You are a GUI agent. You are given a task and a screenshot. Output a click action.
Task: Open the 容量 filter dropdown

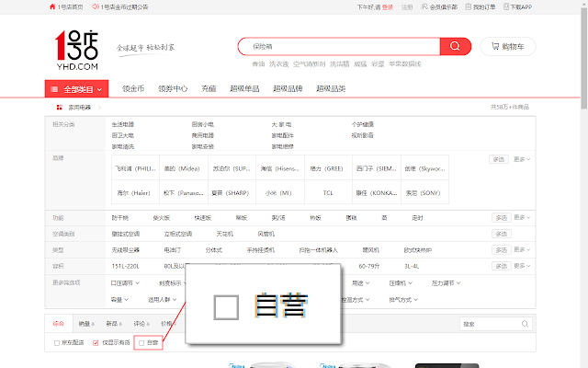pos(119,300)
